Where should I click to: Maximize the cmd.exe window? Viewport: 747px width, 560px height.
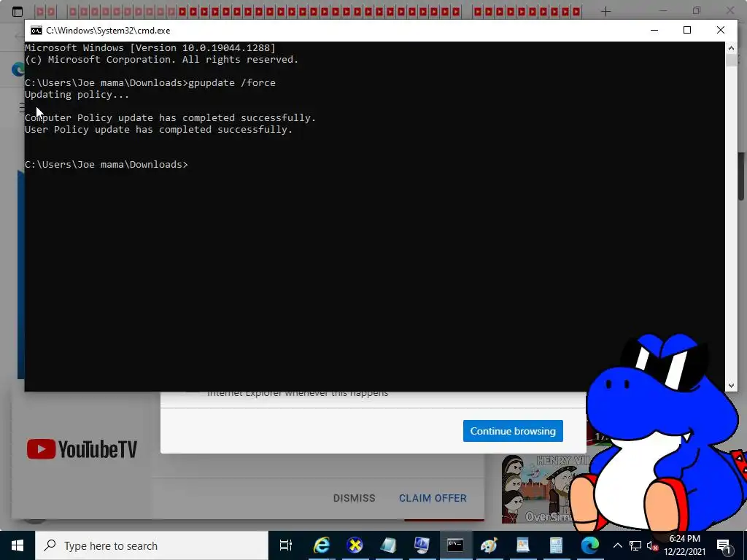[x=687, y=30]
